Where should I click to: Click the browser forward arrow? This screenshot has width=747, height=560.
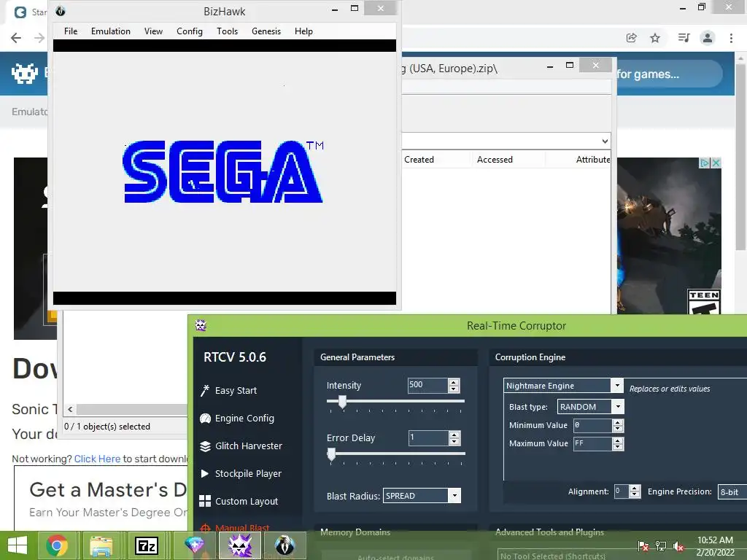pyautogui.click(x=39, y=38)
